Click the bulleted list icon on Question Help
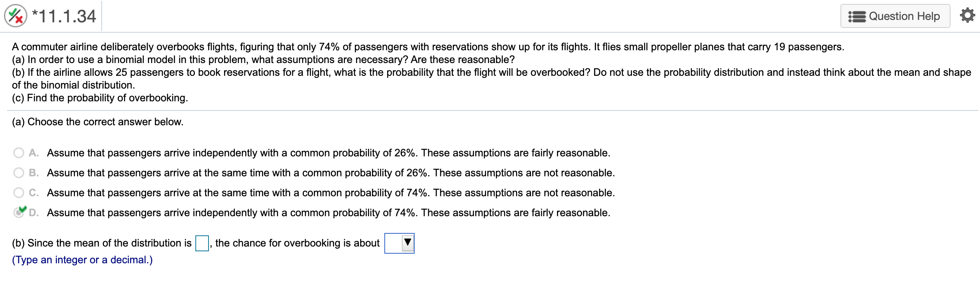This screenshot has width=980, height=288. click(x=857, y=16)
